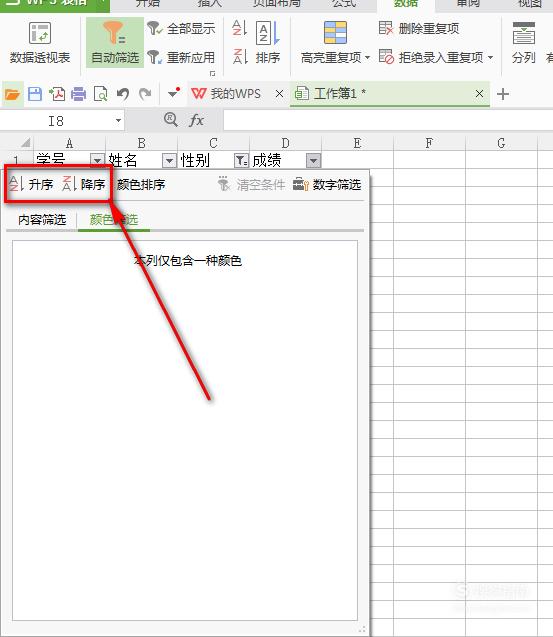Open print preview icon
Screen dimensions: 553x637
(x=100, y=94)
